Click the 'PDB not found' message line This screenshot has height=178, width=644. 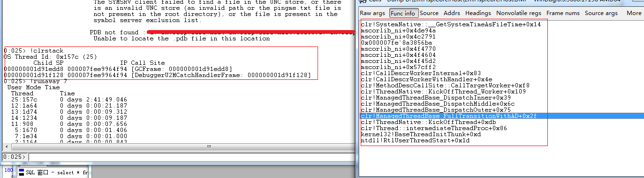click(221, 32)
